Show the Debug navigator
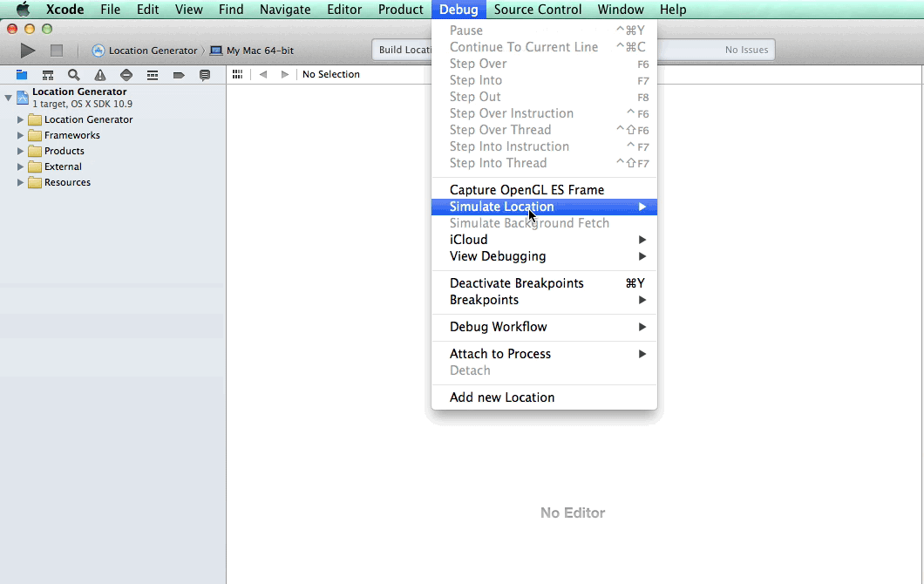The width and height of the screenshot is (924, 584). tap(152, 75)
